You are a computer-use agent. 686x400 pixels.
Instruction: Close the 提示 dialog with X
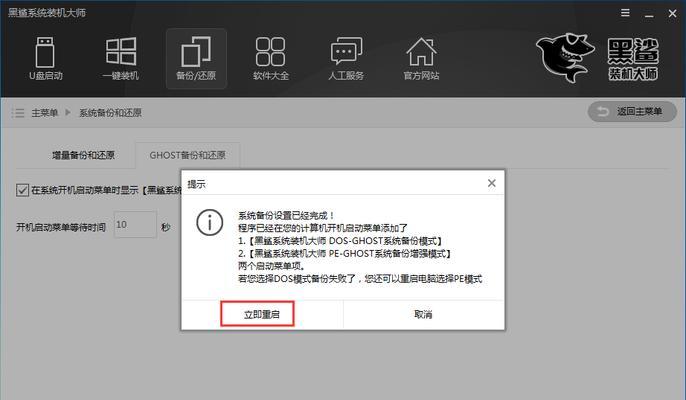tap(492, 183)
